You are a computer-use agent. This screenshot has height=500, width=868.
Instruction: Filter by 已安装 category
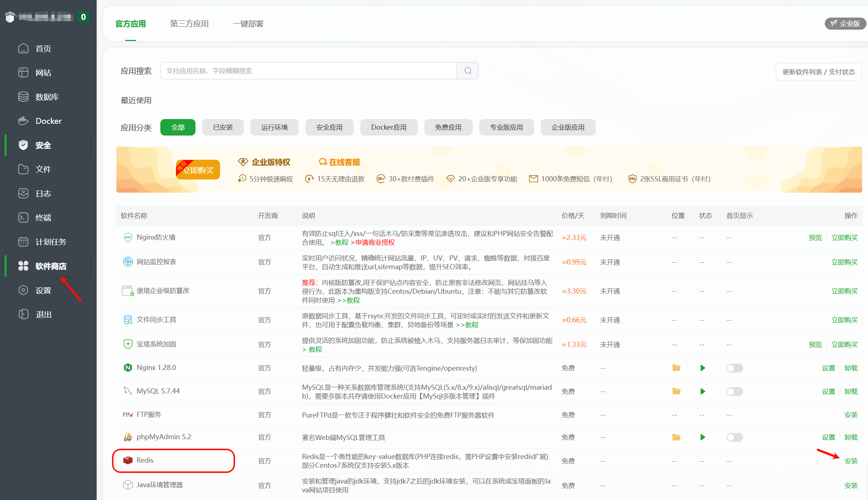click(x=223, y=127)
